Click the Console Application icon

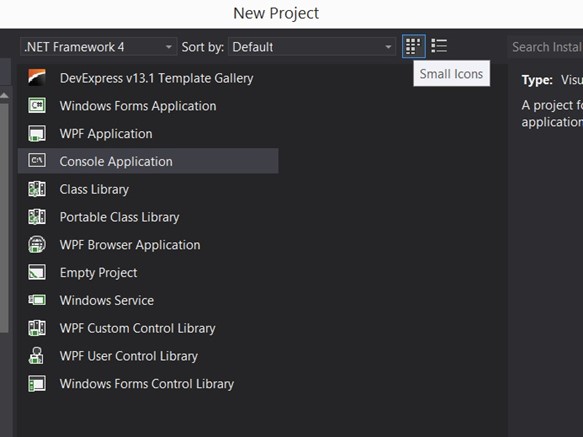[37, 161]
